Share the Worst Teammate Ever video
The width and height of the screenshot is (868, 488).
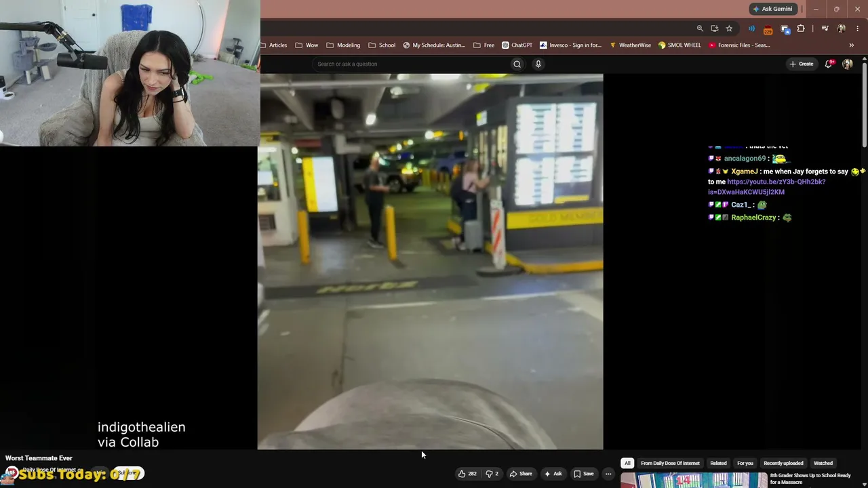(x=521, y=474)
